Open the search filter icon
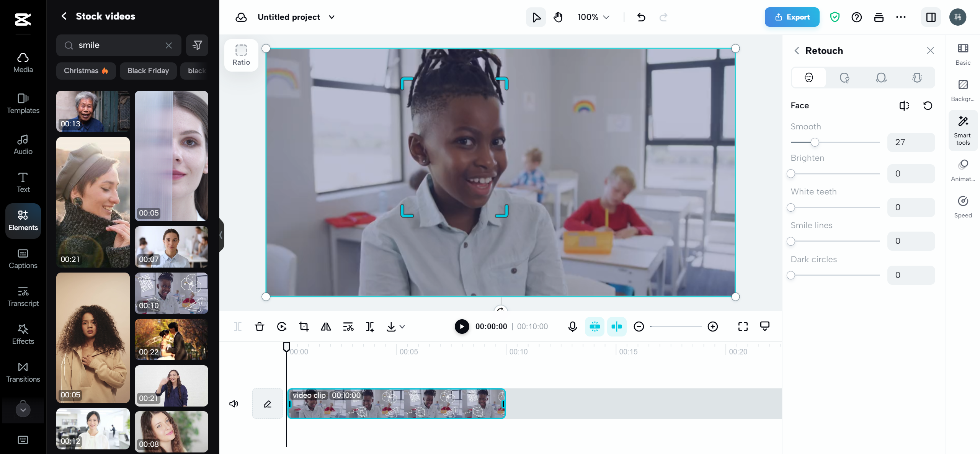 pyautogui.click(x=197, y=46)
